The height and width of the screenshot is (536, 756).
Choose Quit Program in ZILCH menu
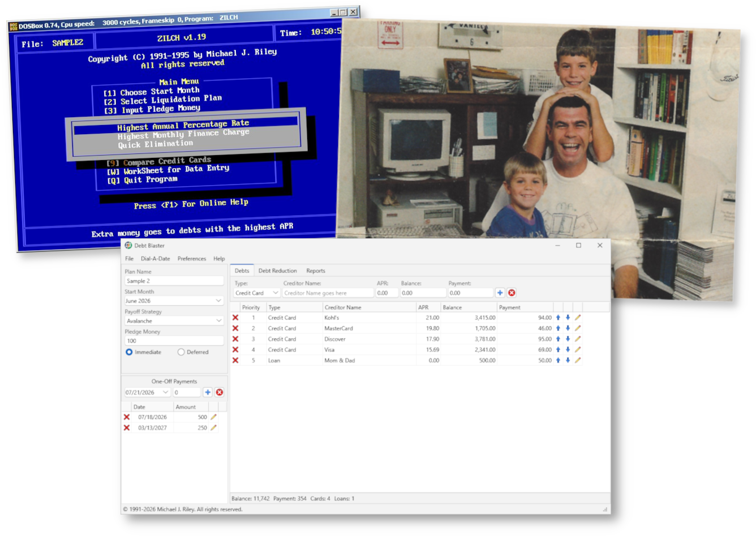(x=143, y=179)
